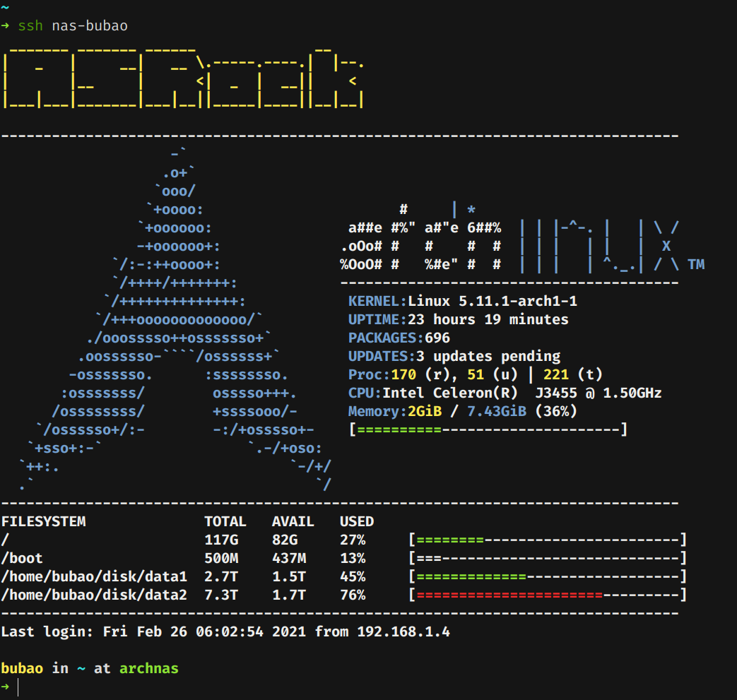Click the CPU text 'Intel Celeron(R) J3455'
Viewport: 737px width, 700px height.
click(x=480, y=393)
